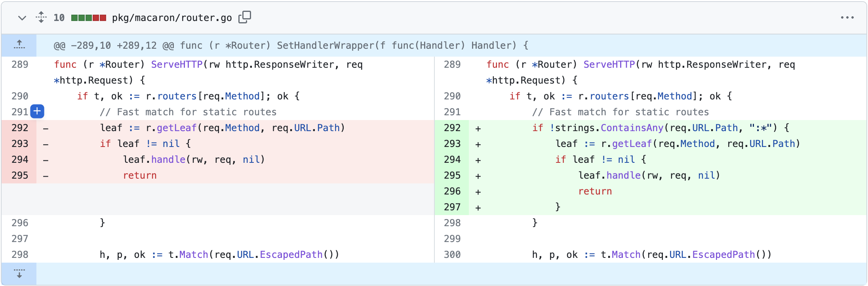This screenshot has height=286, width=868.
Task: Expand hidden lines below line 298
Action: (x=19, y=274)
